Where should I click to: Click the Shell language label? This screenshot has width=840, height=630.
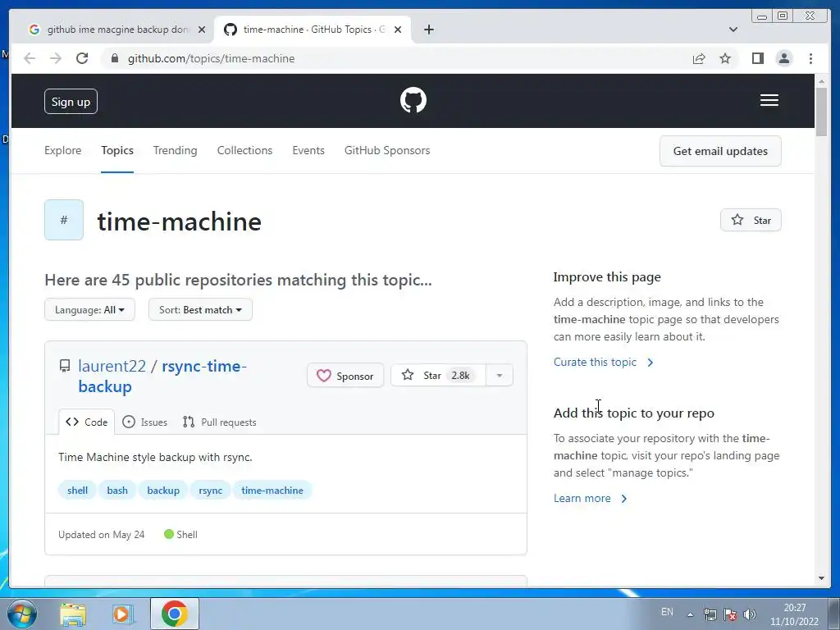(187, 535)
